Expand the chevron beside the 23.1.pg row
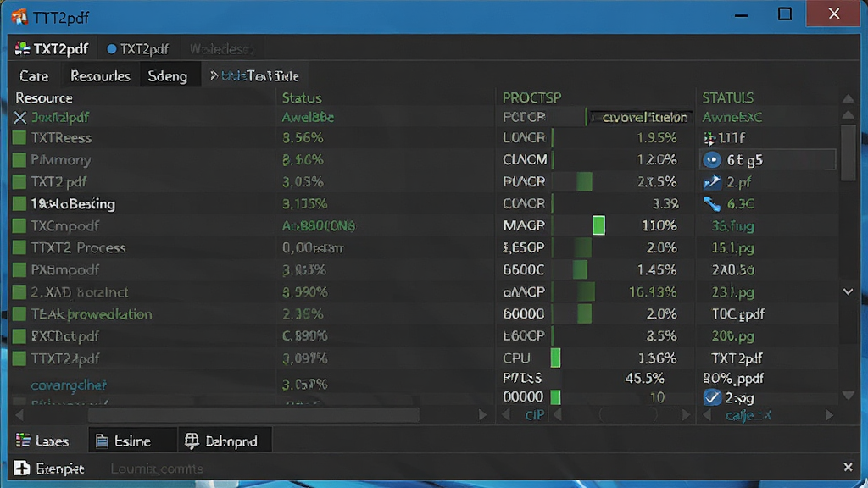The width and height of the screenshot is (868, 488). click(848, 291)
